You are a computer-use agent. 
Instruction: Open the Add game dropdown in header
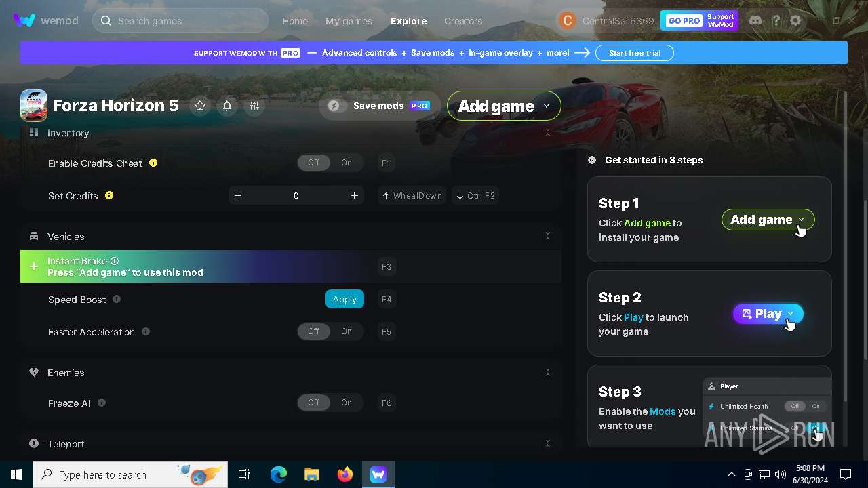pos(504,106)
